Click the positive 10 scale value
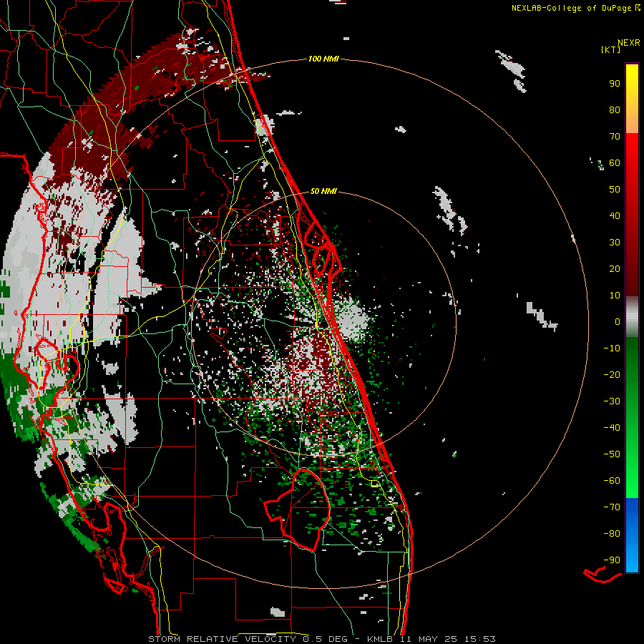This screenshot has width=644, height=644. point(615,296)
